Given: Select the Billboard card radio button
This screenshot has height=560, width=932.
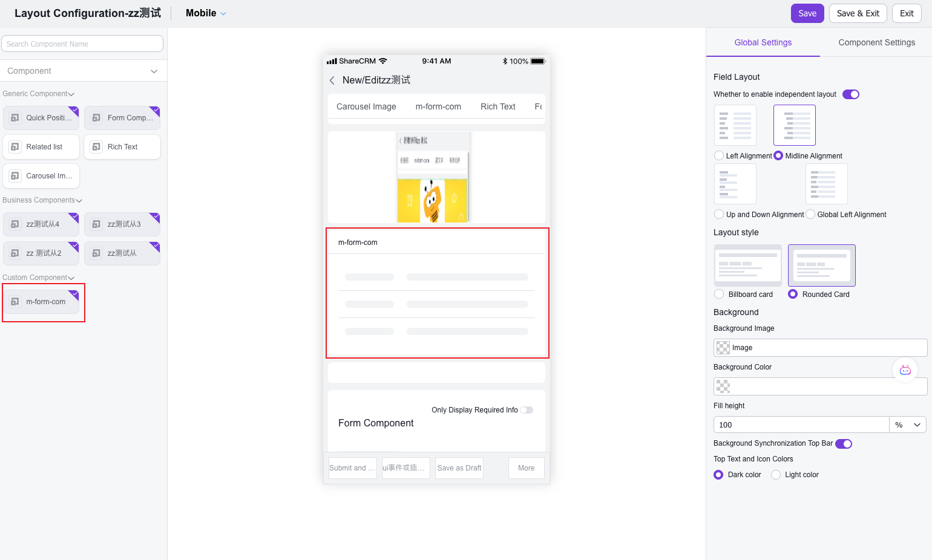Looking at the screenshot, I should tap(719, 295).
